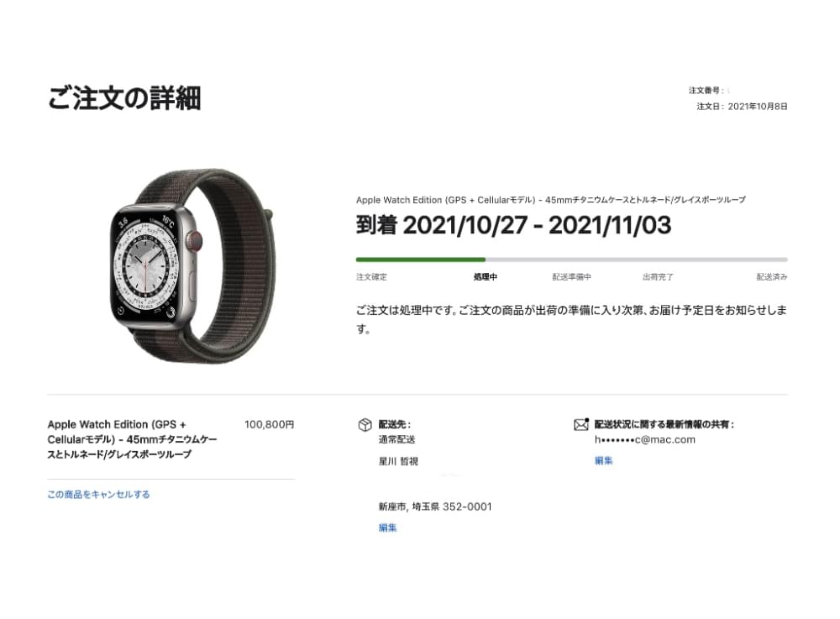Click the order number 注文番号 label

click(706, 91)
